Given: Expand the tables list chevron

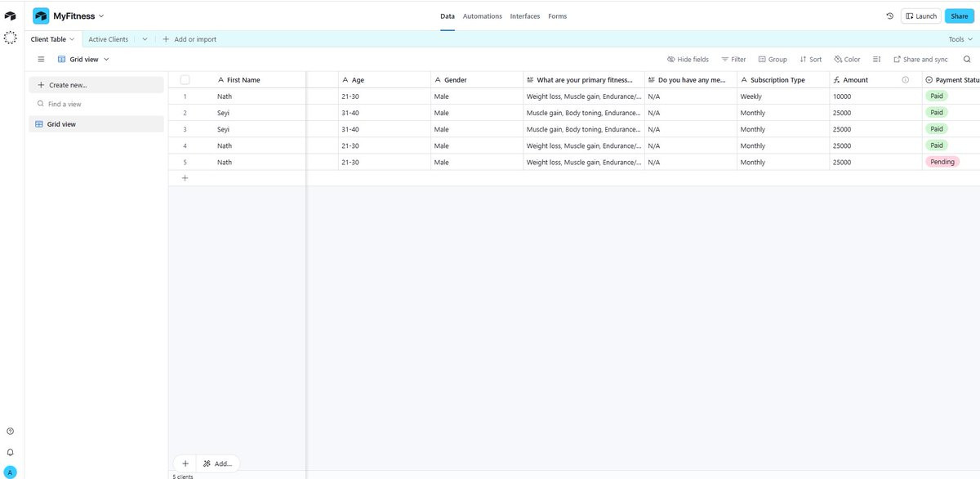Looking at the screenshot, I should (x=145, y=39).
